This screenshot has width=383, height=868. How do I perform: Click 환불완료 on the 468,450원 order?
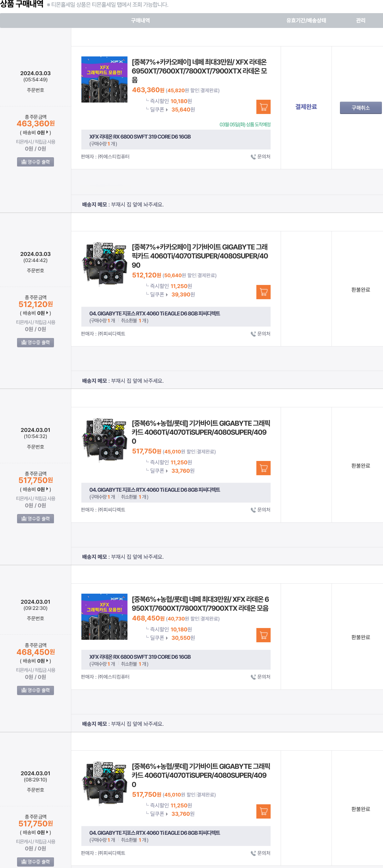coord(361,638)
